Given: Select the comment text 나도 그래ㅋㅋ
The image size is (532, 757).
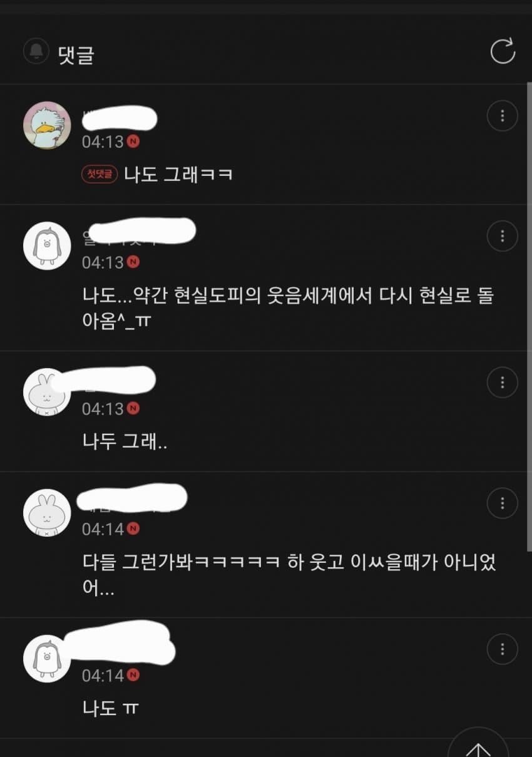Looking at the screenshot, I should point(178,174).
